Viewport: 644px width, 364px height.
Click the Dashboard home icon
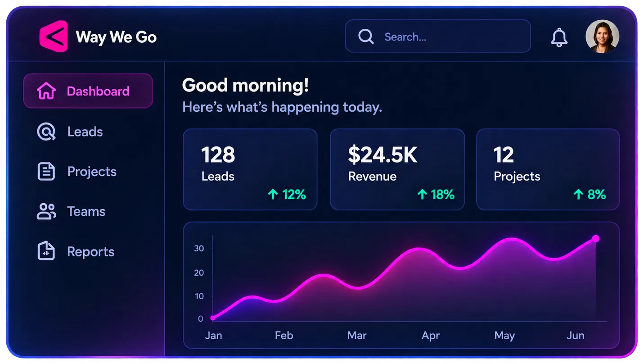(x=46, y=91)
